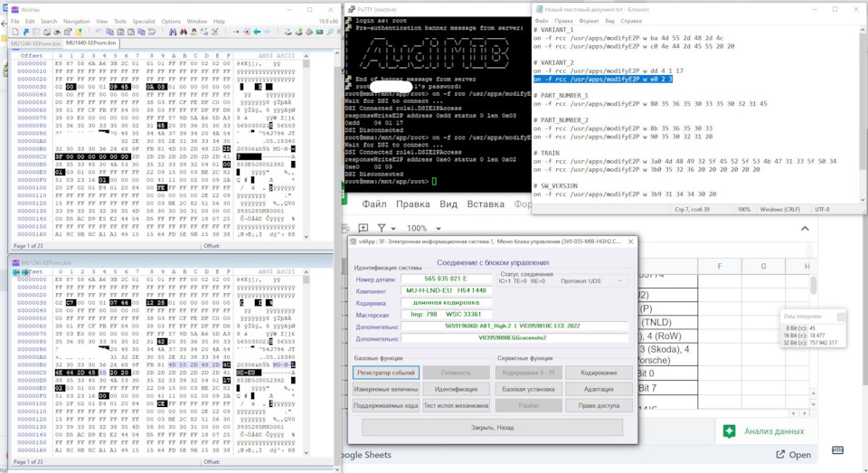The image size is (868, 473).
Task: Click the Undo icon in WinHex toolbar
Action: pyautogui.click(x=99, y=33)
